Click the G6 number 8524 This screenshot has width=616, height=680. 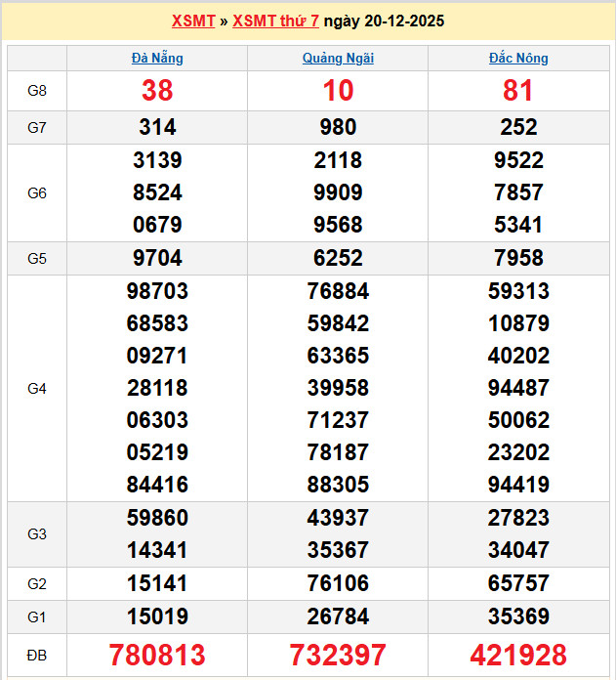point(157,192)
